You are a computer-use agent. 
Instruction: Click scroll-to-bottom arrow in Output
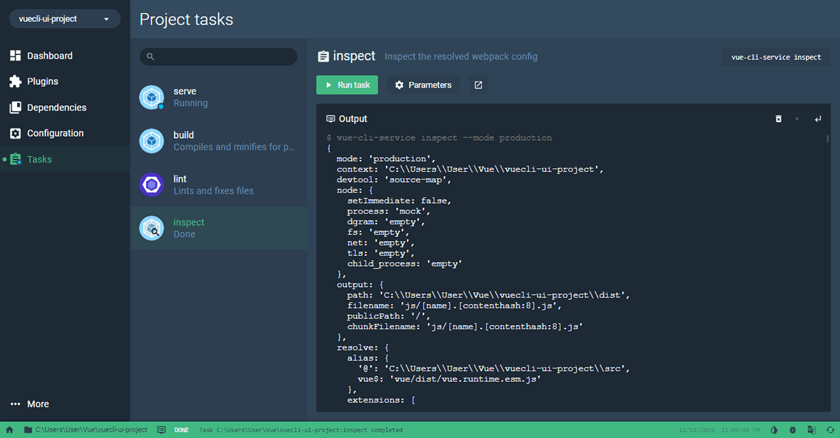click(818, 119)
